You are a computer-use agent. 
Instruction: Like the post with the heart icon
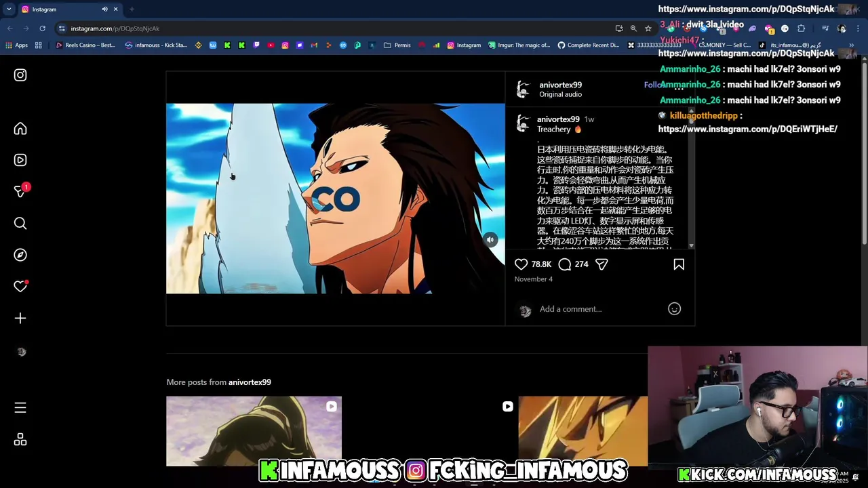click(x=521, y=264)
